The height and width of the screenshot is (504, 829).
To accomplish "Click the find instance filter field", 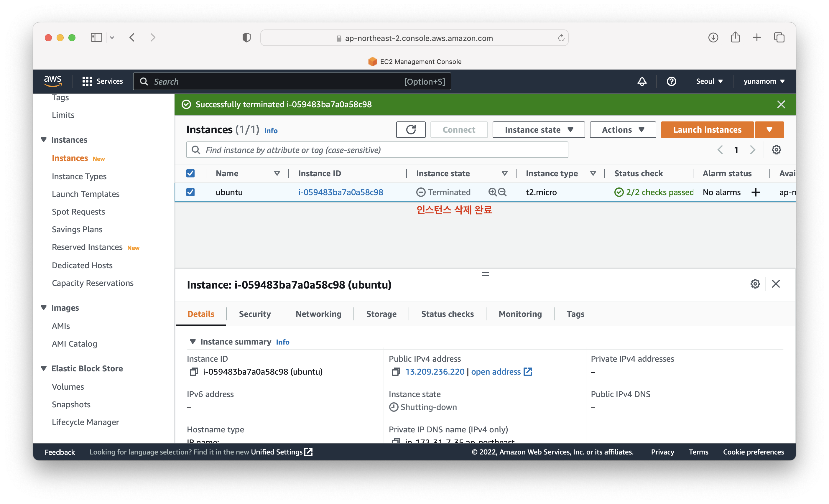I will (377, 150).
